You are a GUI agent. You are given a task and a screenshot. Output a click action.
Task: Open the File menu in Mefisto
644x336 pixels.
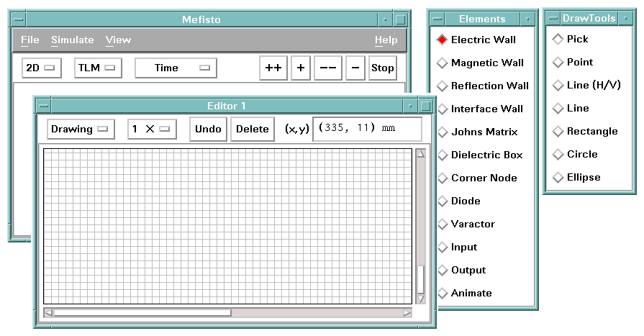(30, 40)
